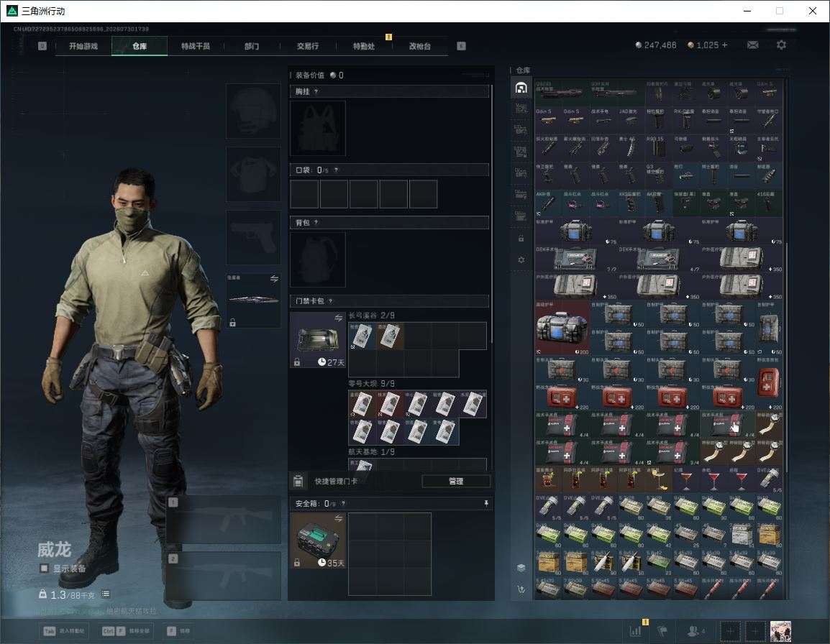Image resolution: width=830 pixels, height=644 pixels.
Task: Go to the 交易行 tab
Action: click(308, 46)
